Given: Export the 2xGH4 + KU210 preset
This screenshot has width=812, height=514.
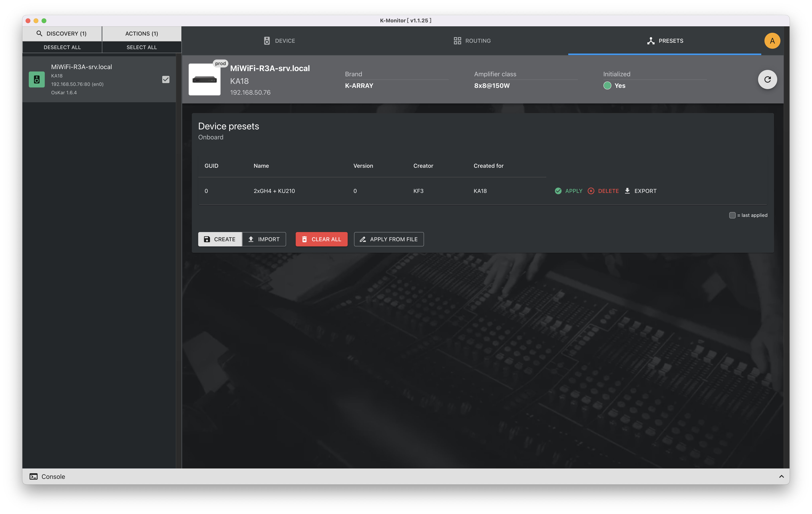Looking at the screenshot, I should point(640,191).
